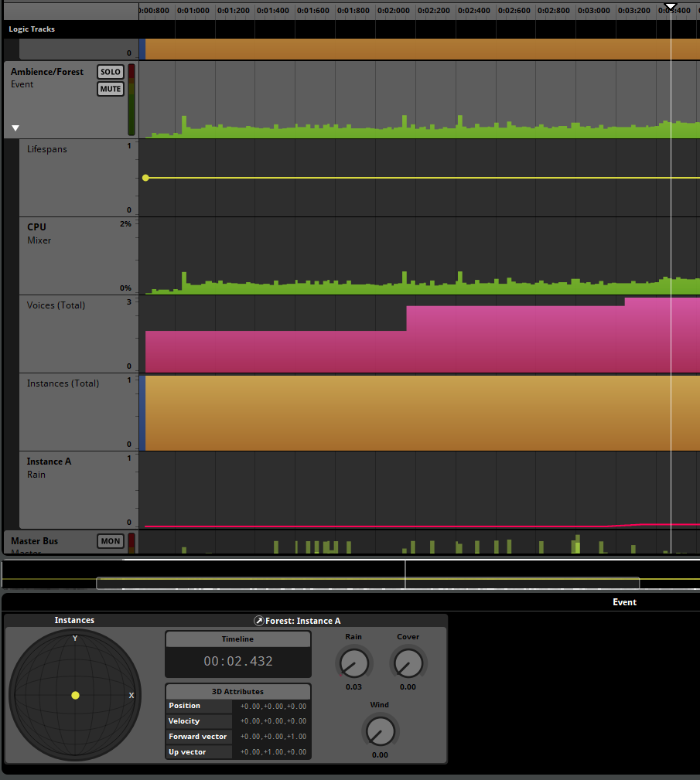This screenshot has height=780, width=700.
Task: Solo the Ambience/Forest event track
Action: pos(110,71)
